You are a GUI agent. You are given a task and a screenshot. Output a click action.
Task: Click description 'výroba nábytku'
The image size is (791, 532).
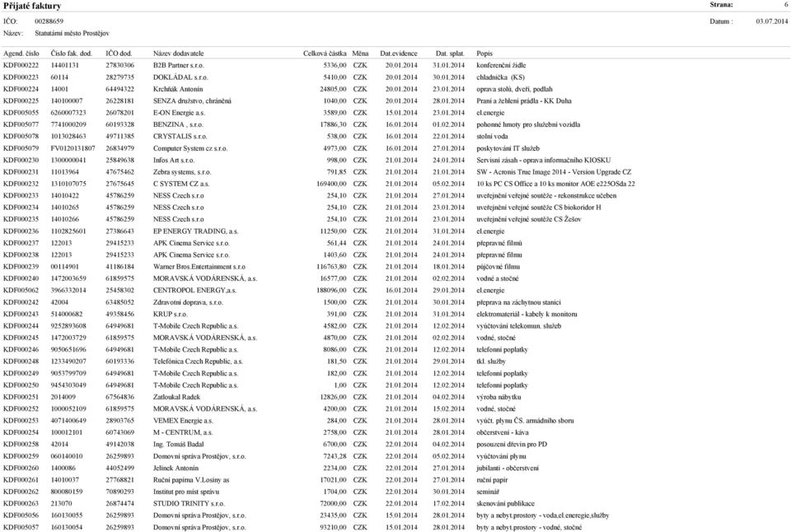point(498,398)
